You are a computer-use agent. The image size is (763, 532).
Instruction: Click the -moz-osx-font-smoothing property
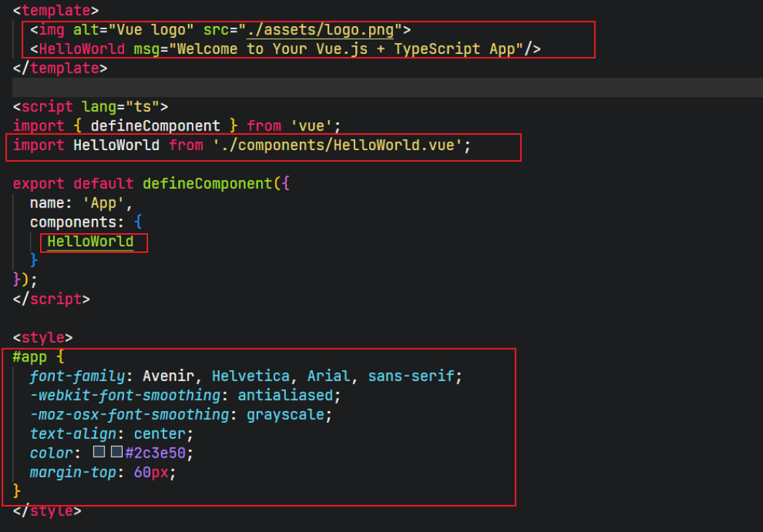click(x=129, y=415)
